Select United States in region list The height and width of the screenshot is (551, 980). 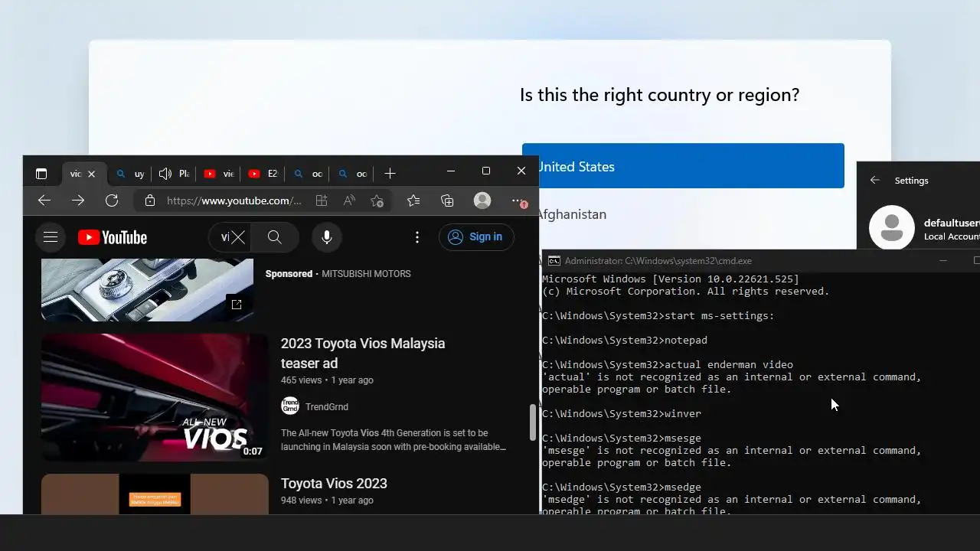(x=683, y=166)
